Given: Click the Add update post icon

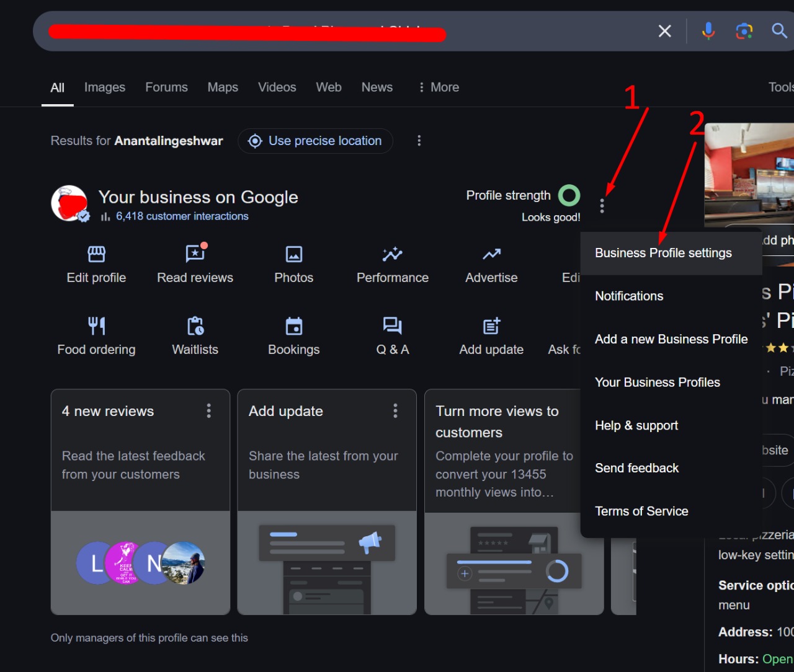Looking at the screenshot, I should click(x=492, y=326).
